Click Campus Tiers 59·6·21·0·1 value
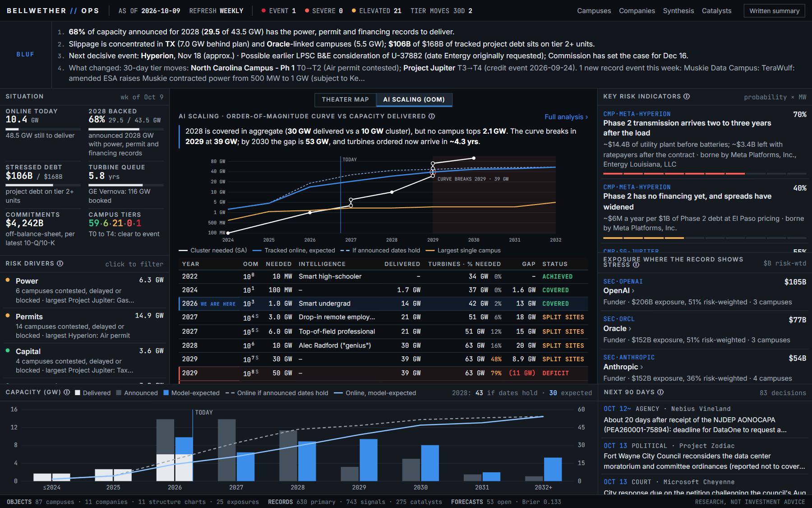This screenshot has width=812, height=508. point(115,223)
